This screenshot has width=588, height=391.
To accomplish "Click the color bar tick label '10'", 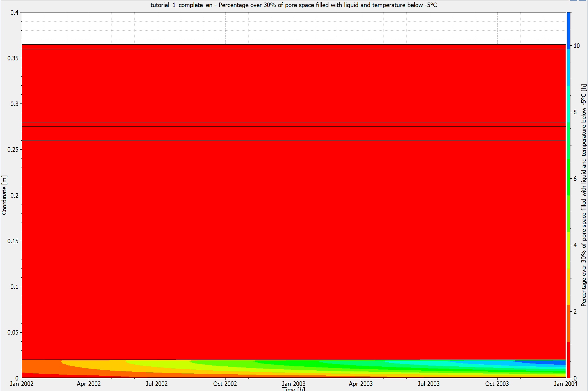I will point(577,46).
